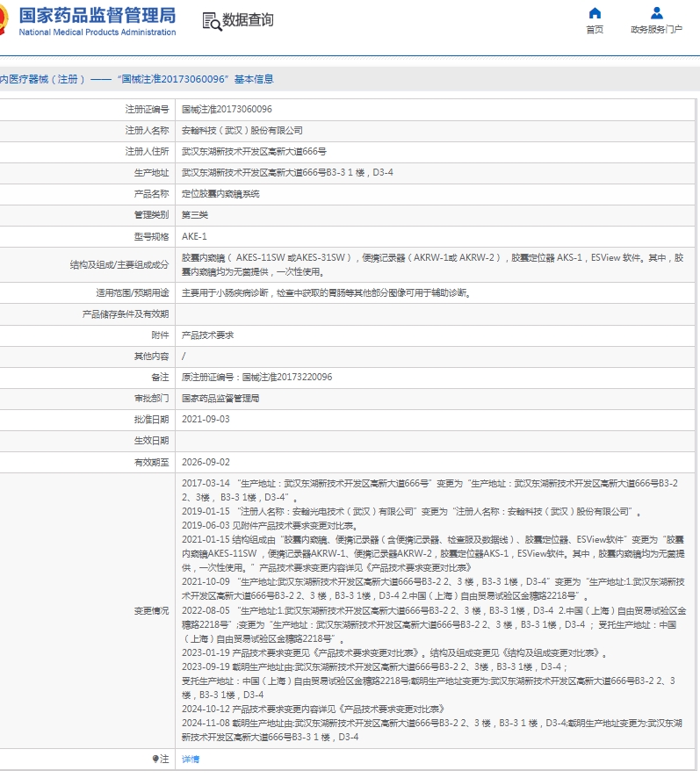Viewport: 700px width, 778px height.
Task: Open the 政务服务门户 link
Action: point(656,30)
